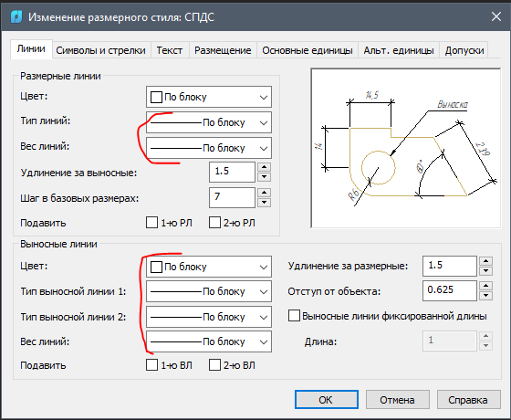
Task: Expand the Тип линий dropdown
Action: pos(209,122)
